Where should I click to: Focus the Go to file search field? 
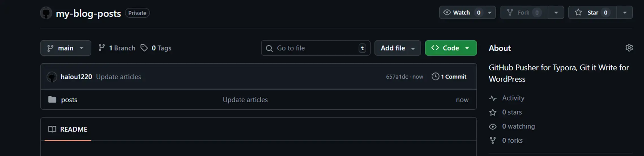pyautogui.click(x=315, y=48)
